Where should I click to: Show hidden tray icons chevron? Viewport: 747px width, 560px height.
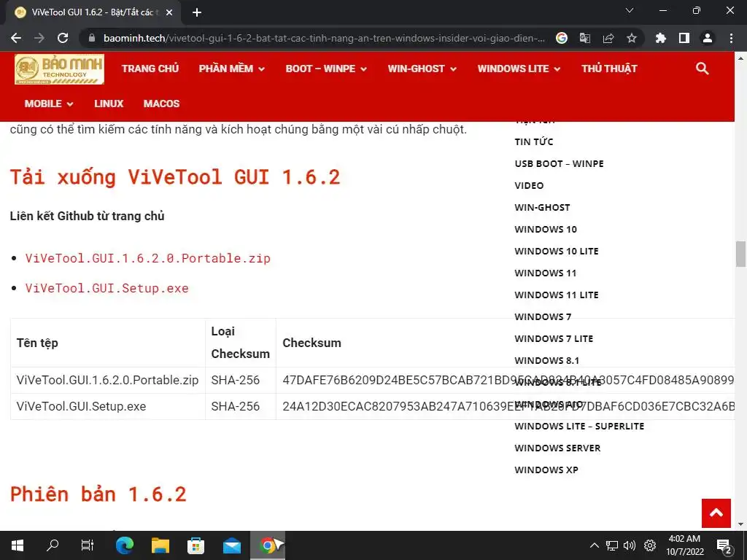tap(594, 545)
